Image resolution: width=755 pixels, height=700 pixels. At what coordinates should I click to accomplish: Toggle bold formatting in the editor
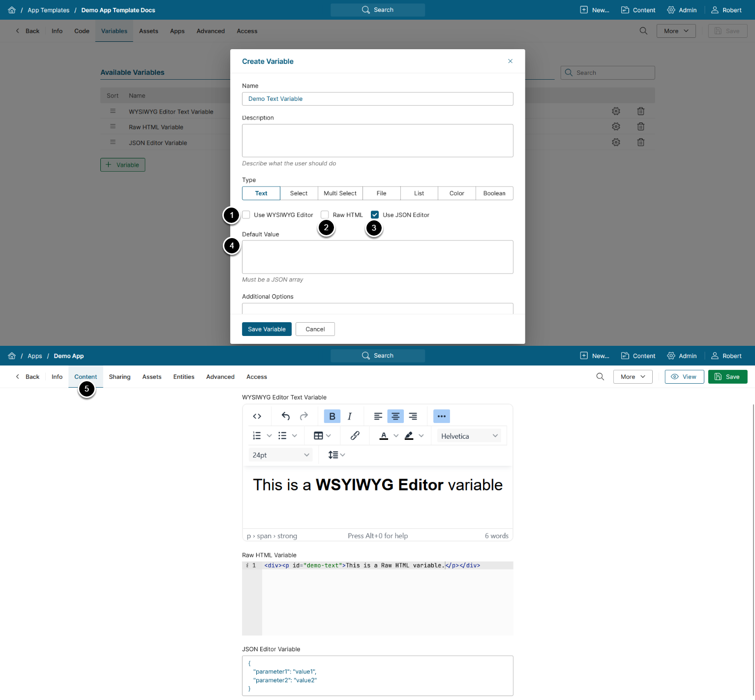(x=332, y=416)
